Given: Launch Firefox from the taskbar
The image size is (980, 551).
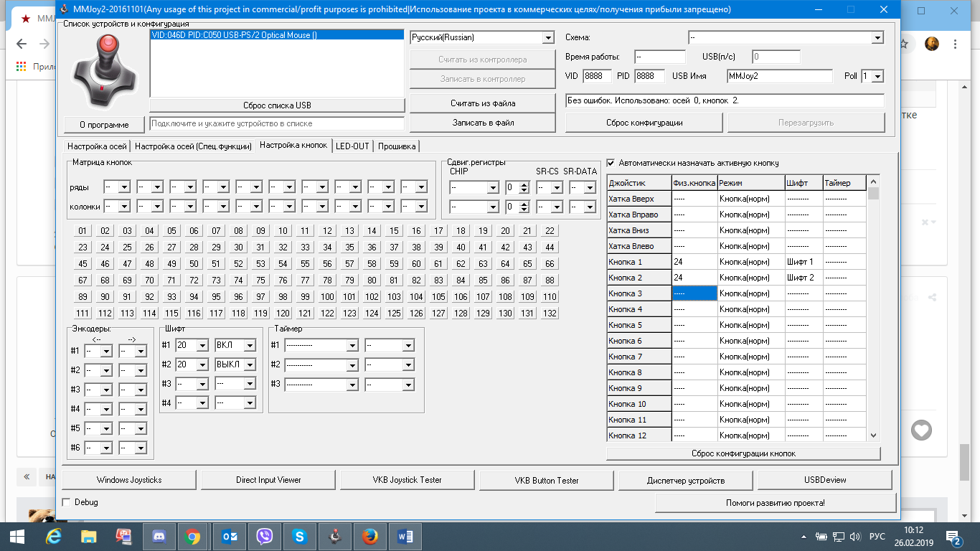Looking at the screenshot, I should click(369, 536).
